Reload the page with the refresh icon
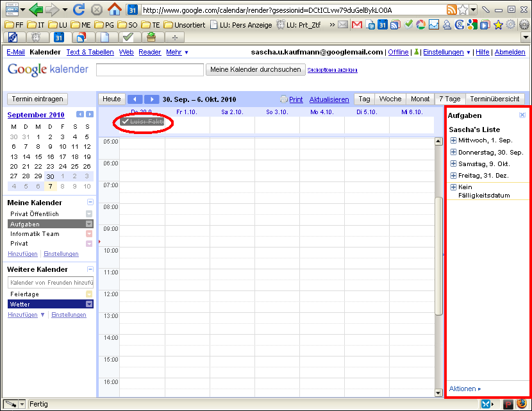The height and width of the screenshot is (411, 532). [x=79, y=10]
